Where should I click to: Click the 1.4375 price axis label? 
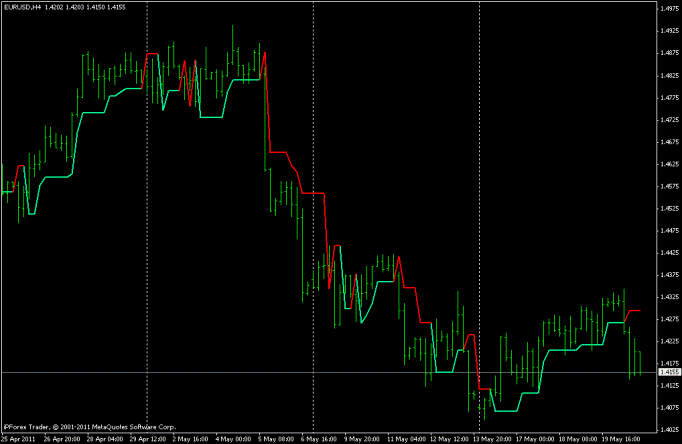point(669,275)
